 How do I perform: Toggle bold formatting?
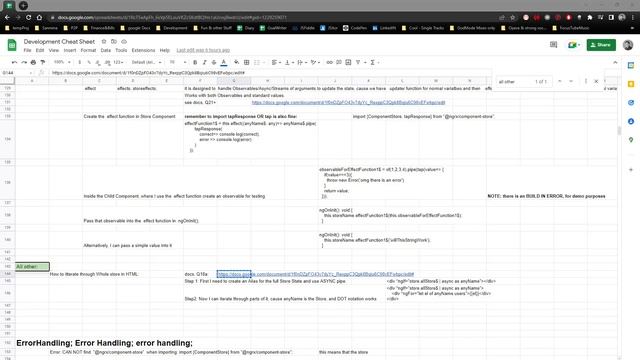(195, 62)
